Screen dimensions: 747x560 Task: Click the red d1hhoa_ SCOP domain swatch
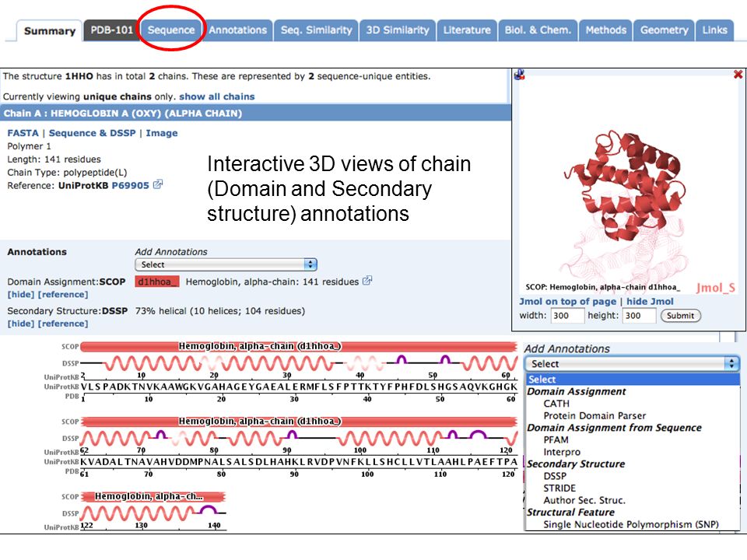coord(156,282)
